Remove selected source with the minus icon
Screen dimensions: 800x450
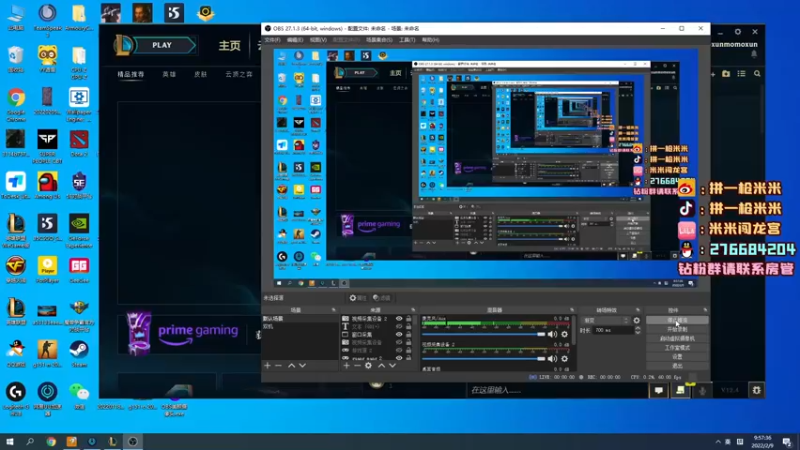point(357,365)
